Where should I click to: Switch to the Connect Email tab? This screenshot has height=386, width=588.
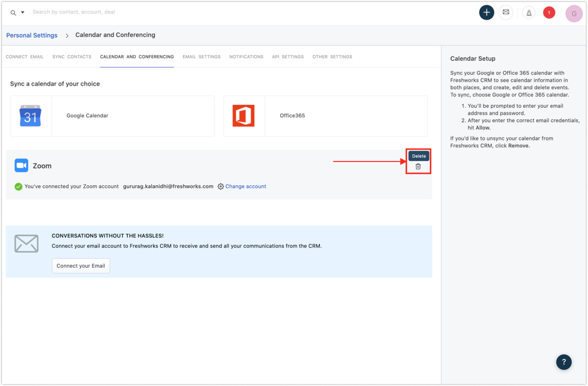coord(25,57)
